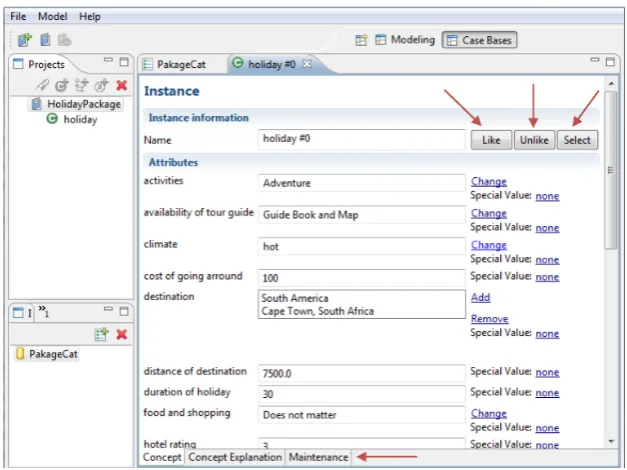The image size is (627, 470).
Task: Open the Help menu
Action: [90, 16]
